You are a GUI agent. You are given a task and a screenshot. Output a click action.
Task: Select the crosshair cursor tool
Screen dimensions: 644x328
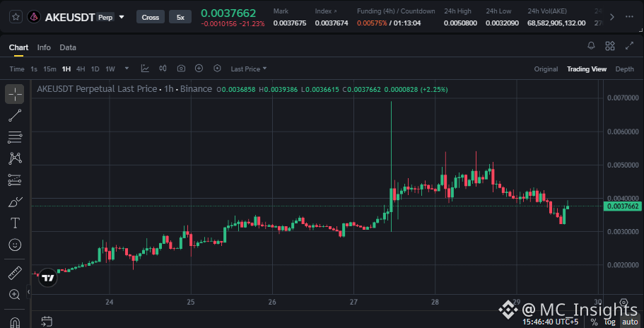[15, 94]
